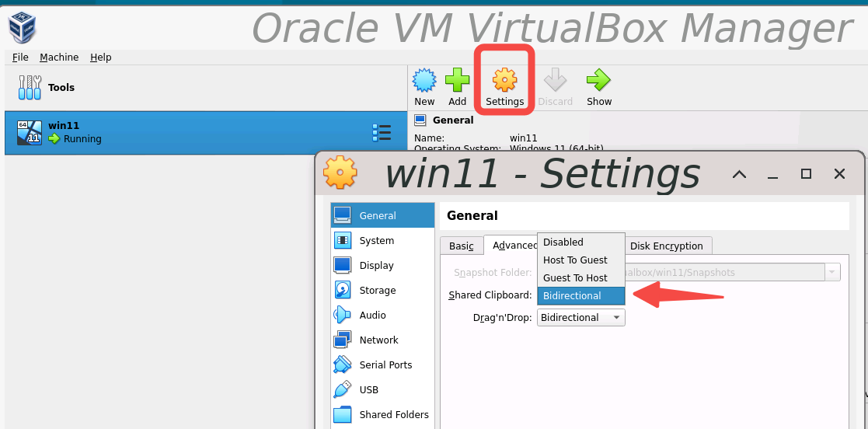868x429 pixels.
Task: Open the Drag'n'Drop Bidirectional dropdown
Action: 581,317
